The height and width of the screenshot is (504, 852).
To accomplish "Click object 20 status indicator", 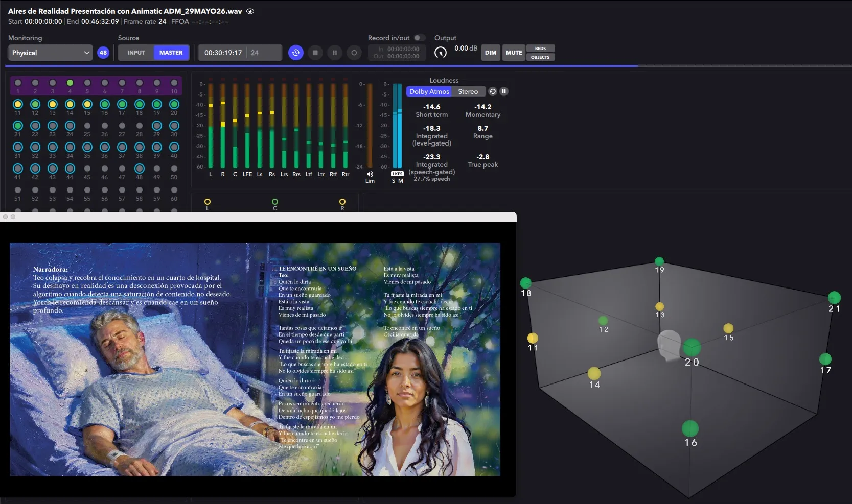I will 174,104.
